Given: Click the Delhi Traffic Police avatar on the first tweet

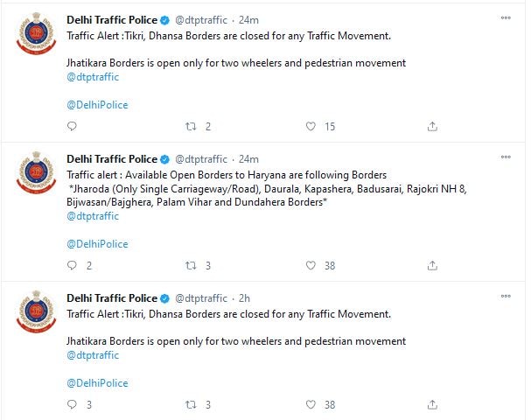Looking at the screenshot, I should pyautogui.click(x=36, y=36).
